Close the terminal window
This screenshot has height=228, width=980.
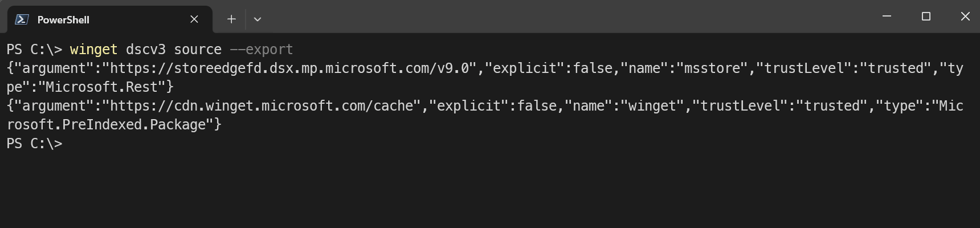[x=965, y=17]
